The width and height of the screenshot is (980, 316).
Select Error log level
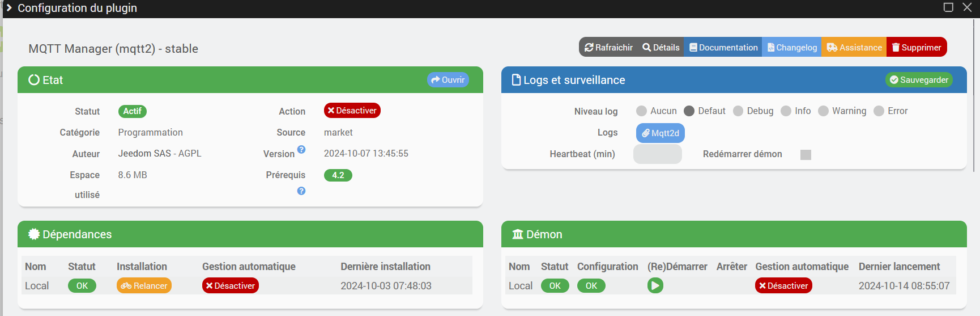879,111
